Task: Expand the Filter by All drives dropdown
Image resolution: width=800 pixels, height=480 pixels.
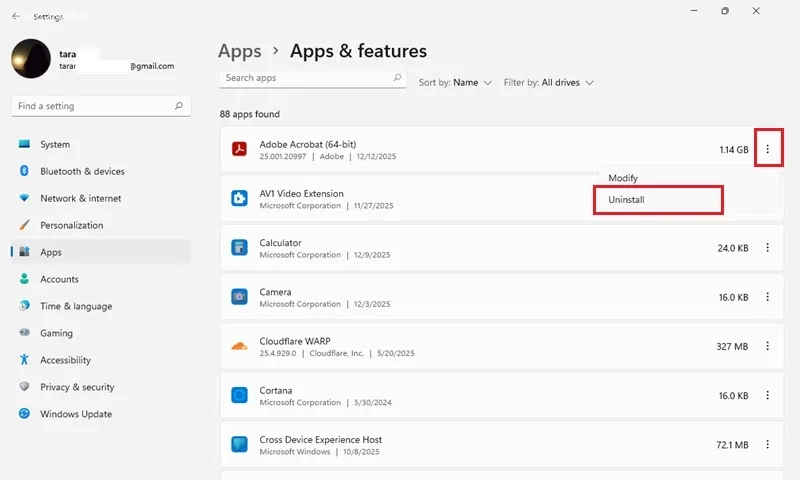Action: pos(548,83)
